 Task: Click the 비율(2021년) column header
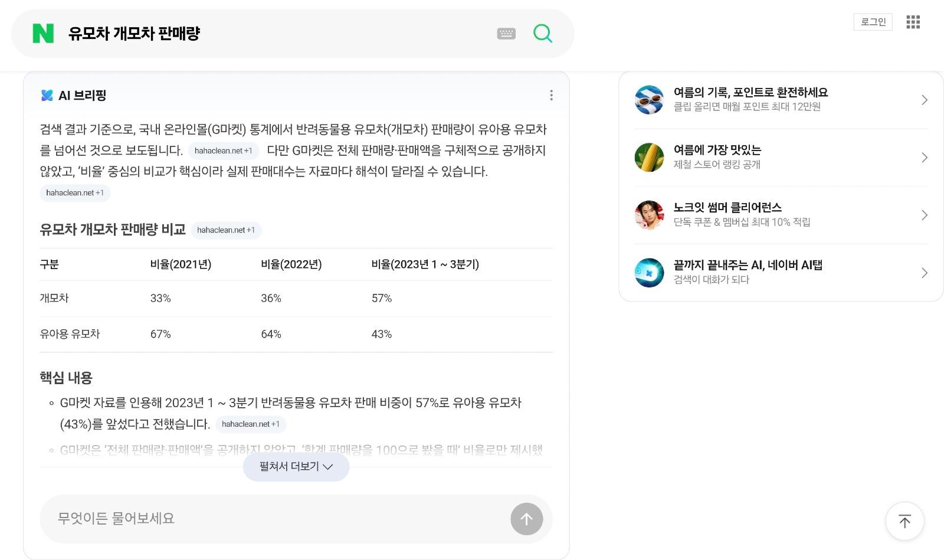pyautogui.click(x=181, y=264)
